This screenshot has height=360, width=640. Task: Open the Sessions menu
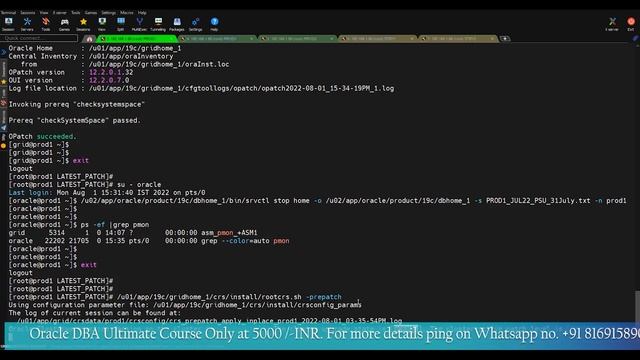pos(28,13)
